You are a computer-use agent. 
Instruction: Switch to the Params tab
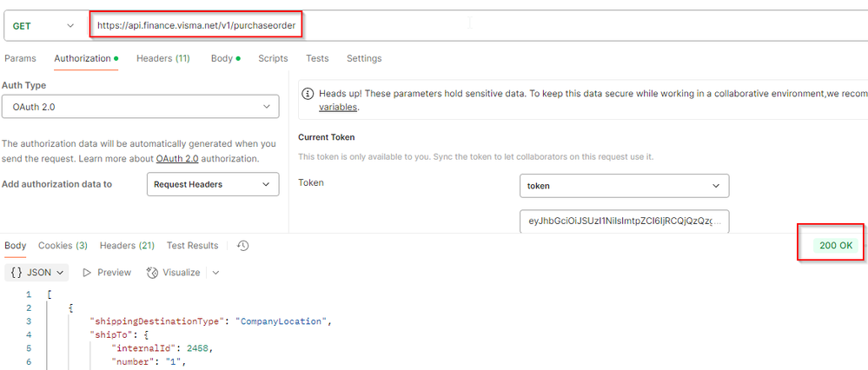coord(21,58)
